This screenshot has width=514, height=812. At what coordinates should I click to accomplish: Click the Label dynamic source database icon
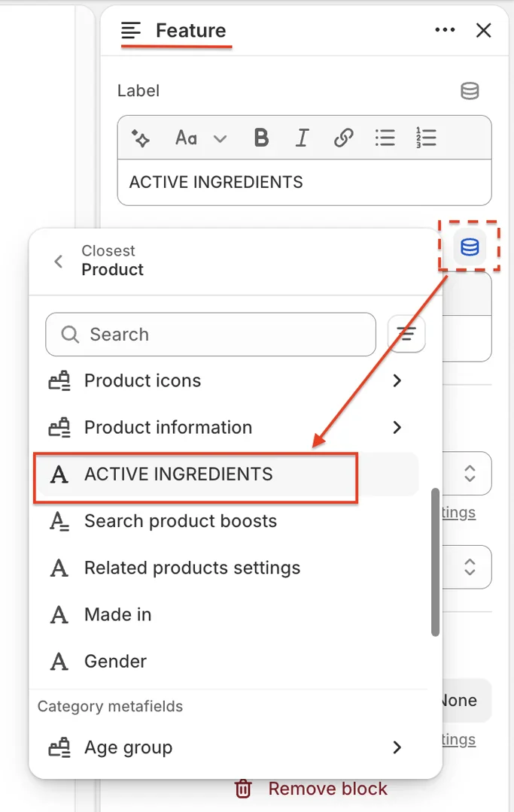coord(470,92)
